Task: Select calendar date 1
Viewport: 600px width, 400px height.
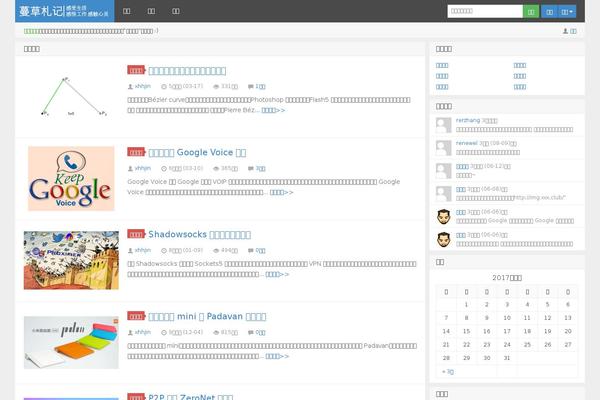Action: coord(466,304)
